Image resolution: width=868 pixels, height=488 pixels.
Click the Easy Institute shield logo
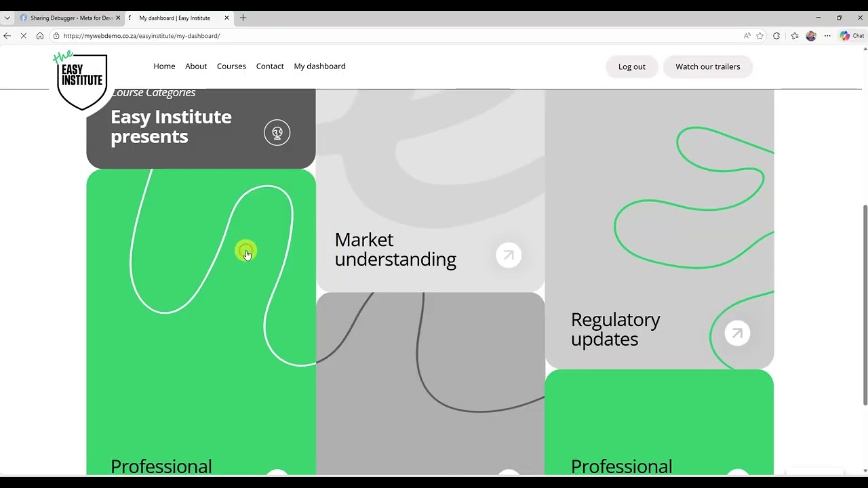coord(81,80)
